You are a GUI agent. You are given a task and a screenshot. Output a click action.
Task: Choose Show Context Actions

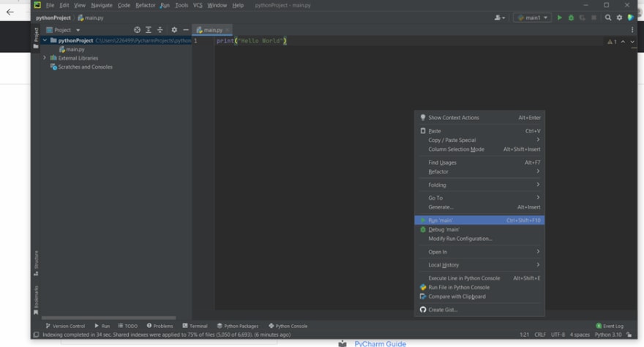[x=479, y=117]
